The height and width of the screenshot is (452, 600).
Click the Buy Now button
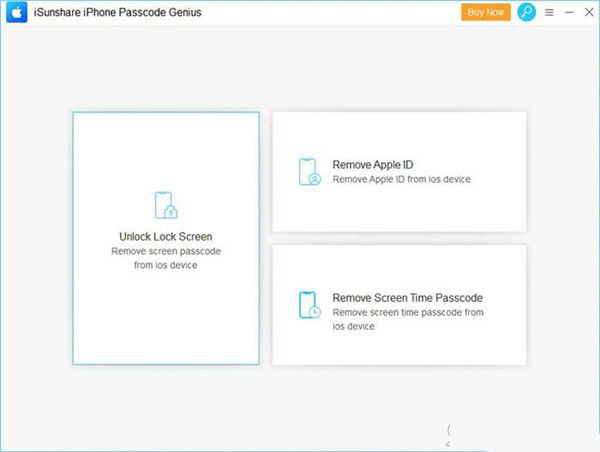point(486,12)
